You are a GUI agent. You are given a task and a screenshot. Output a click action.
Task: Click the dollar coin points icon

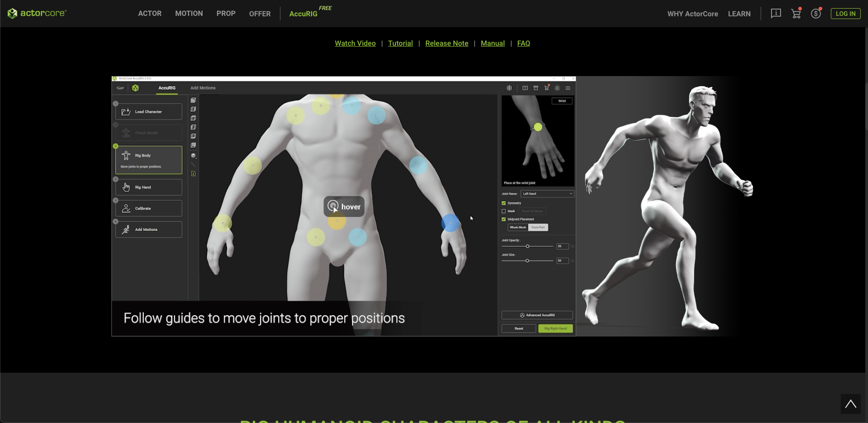(x=816, y=14)
